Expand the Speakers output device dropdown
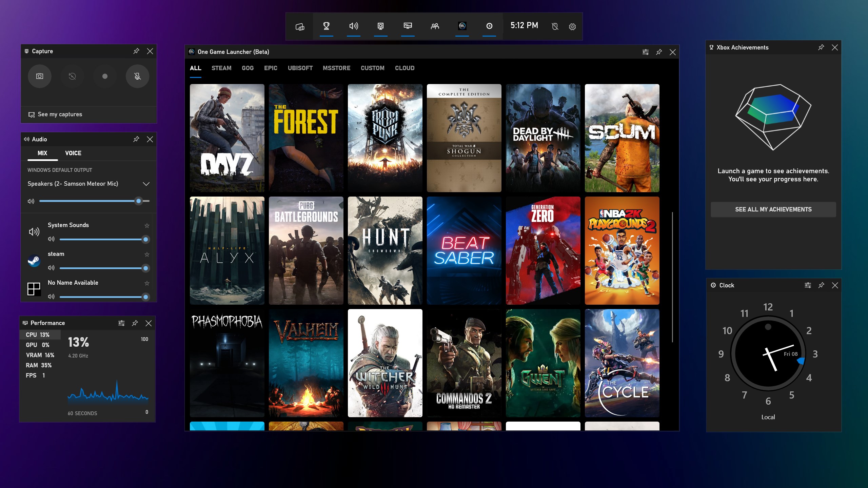Image resolution: width=868 pixels, height=488 pixels. 146,184
